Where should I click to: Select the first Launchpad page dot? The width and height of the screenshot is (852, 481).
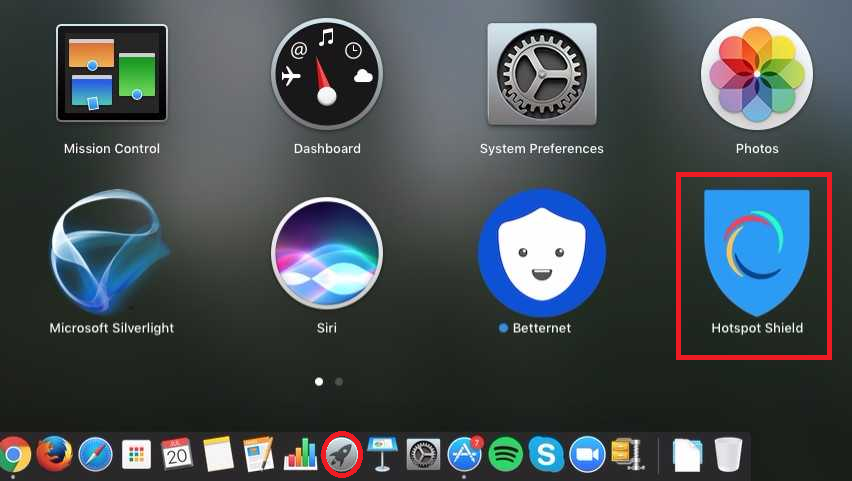click(x=319, y=382)
